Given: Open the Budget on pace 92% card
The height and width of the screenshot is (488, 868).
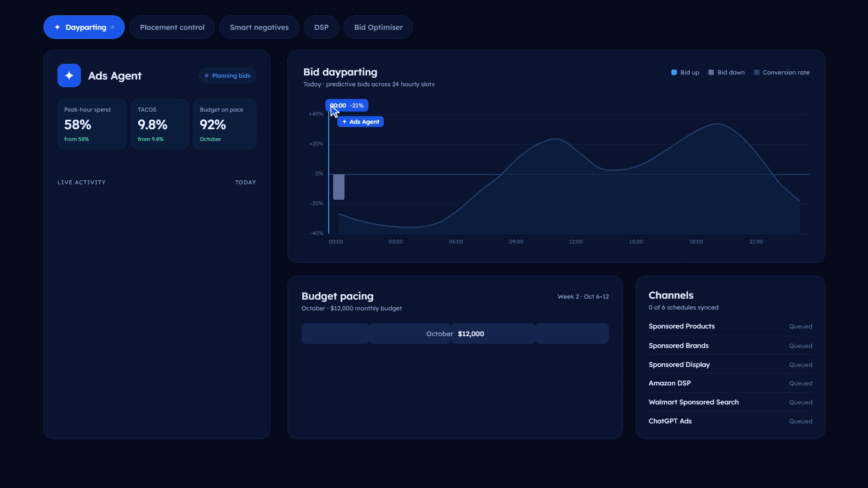Looking at the screenshot, I should coord(225,124).
